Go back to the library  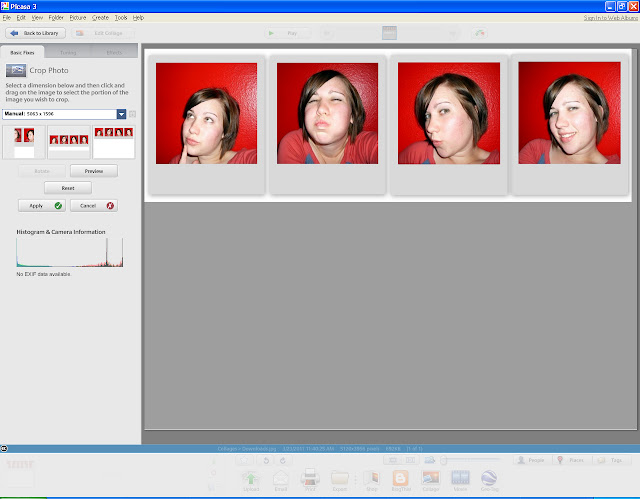[x=36, y=33]
